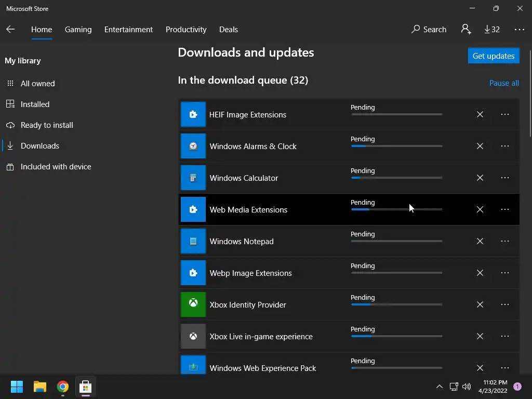Open the network icon in system tray

click(x=454, y=387)
